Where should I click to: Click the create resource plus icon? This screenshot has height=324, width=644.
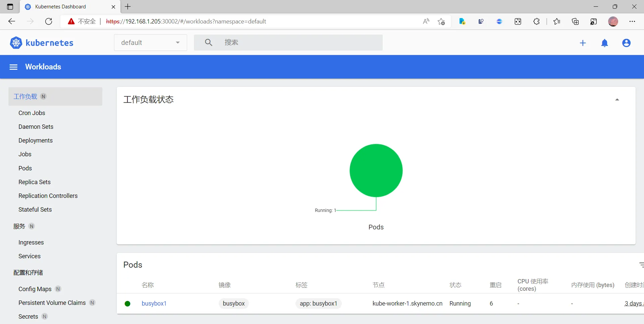pos(583,43)
